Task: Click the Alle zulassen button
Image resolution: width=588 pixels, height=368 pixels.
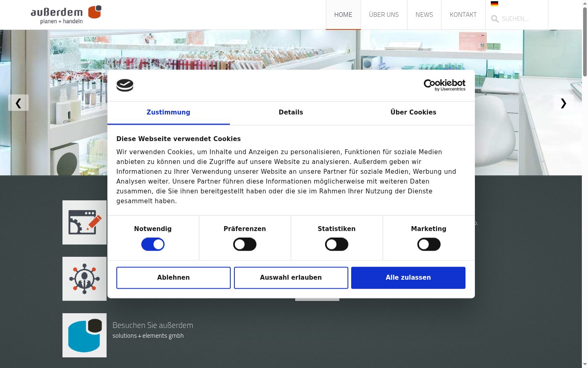Action: pyautogui.click(x=408, y=278)
